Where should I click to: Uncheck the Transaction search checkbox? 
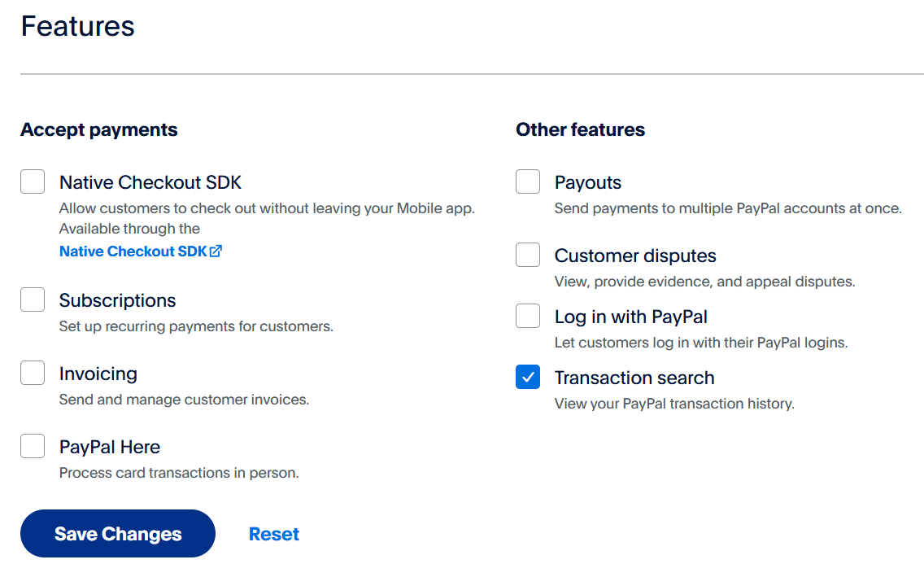(528, 377)
